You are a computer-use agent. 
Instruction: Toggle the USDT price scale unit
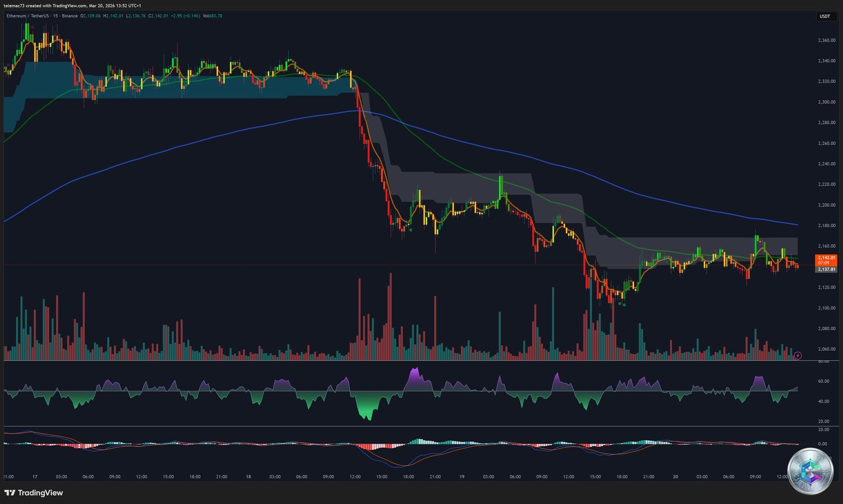point(825,16)
